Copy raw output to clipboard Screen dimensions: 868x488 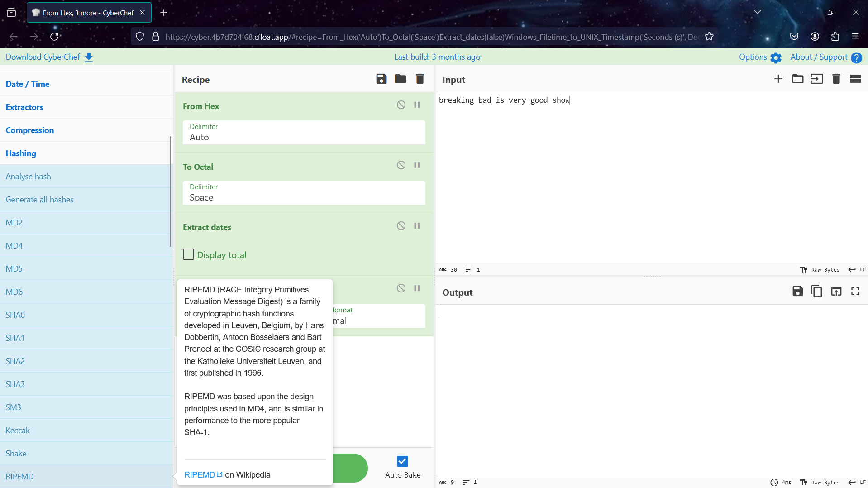click(x=817, y=292)
